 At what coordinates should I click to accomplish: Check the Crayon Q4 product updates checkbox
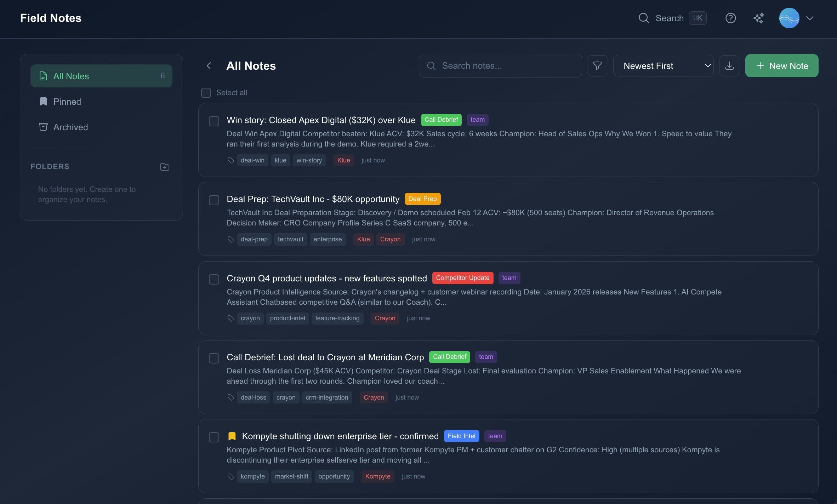tap(214, 279)
